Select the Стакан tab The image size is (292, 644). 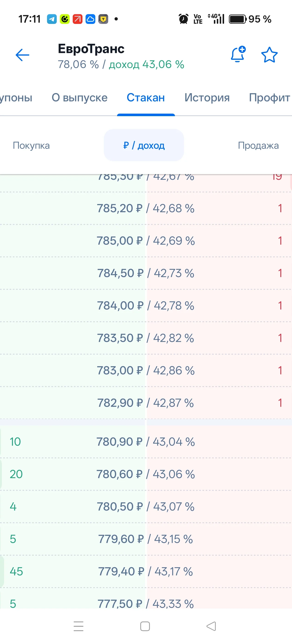pos(146,98)
